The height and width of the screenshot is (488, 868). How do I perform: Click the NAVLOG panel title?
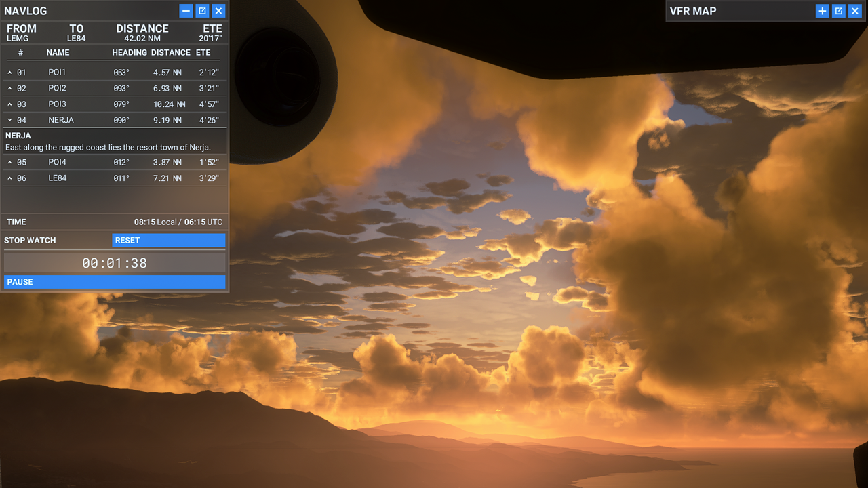point(26,11)
